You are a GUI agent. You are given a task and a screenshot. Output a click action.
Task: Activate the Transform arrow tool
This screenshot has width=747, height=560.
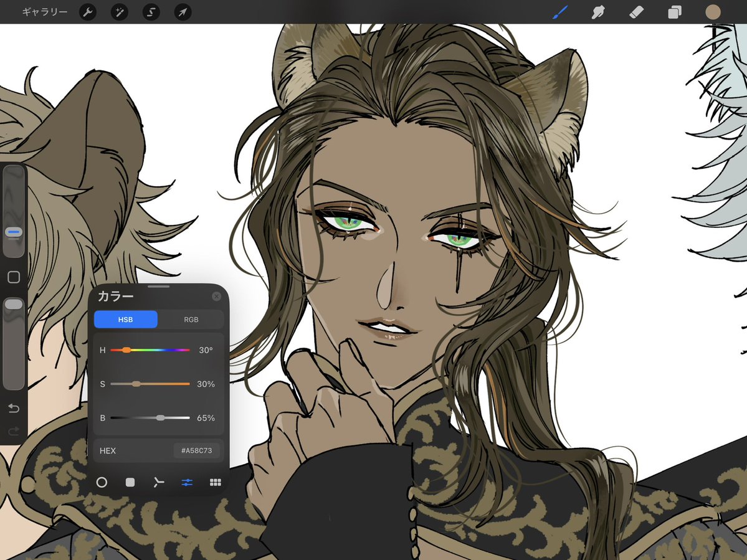(183, 12)
